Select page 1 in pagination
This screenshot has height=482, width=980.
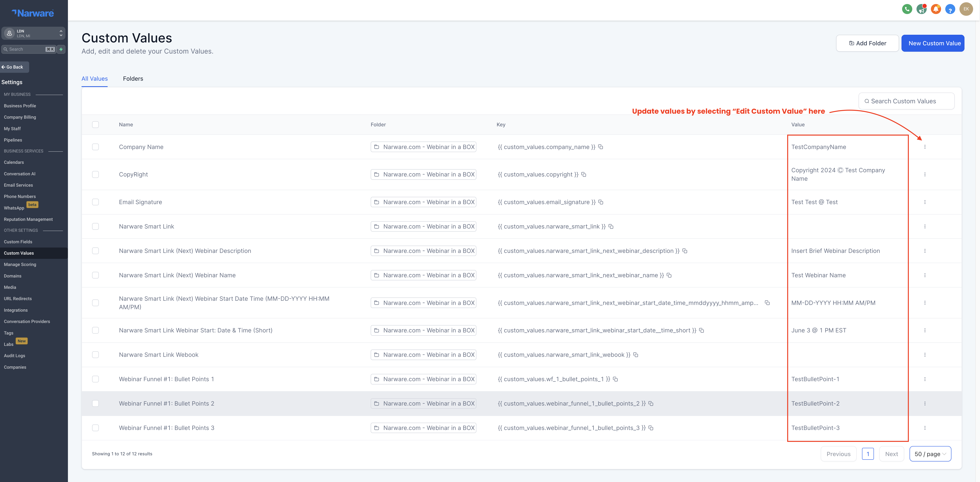pyautogui.click(x=868, y=454)
